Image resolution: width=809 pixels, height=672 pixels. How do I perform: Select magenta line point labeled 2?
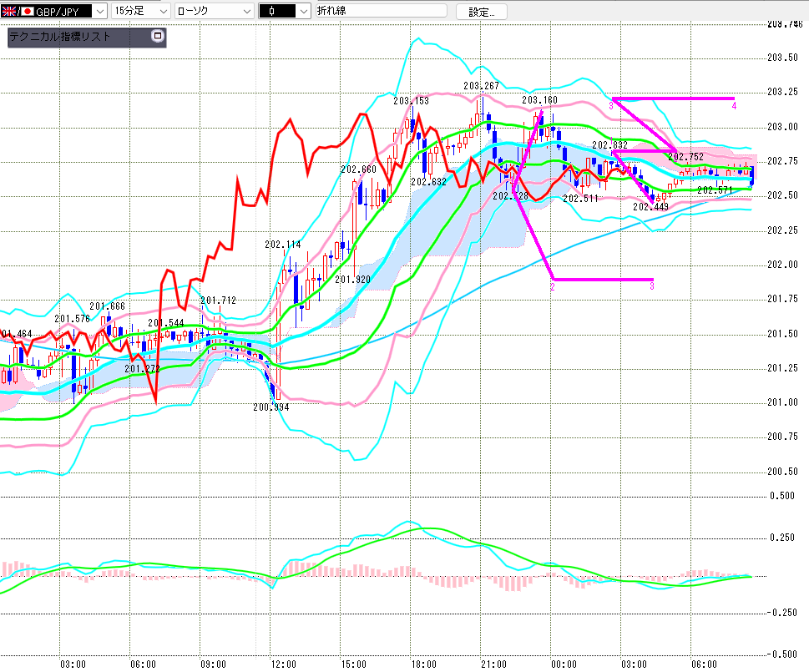point(552,286)
